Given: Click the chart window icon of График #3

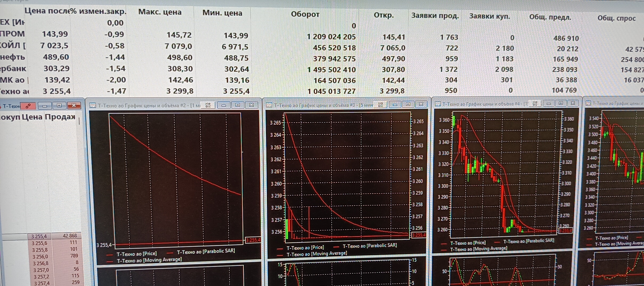Looking at the screenshot, I should pyautogui.click(x=269, y=105).
